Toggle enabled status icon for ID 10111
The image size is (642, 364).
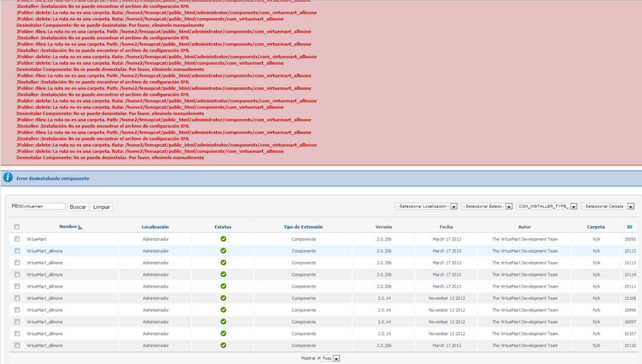(223, 286)
